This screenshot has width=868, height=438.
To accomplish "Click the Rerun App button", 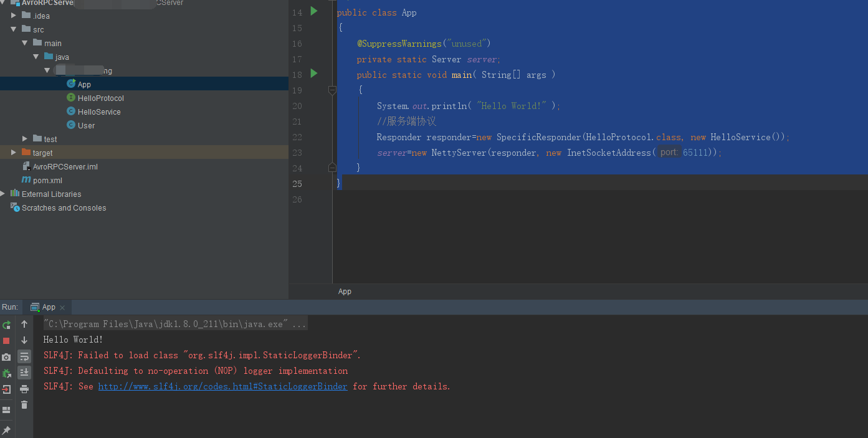I will (6, 325).
